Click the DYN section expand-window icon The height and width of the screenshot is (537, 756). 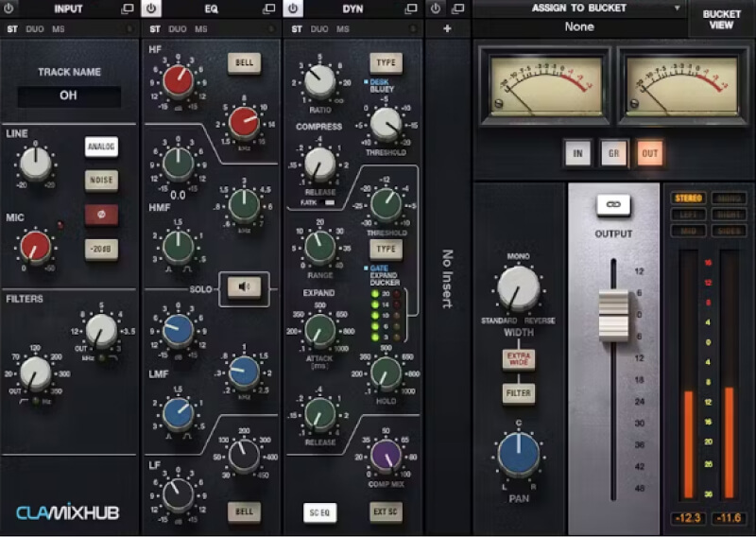tap(411, 9)
